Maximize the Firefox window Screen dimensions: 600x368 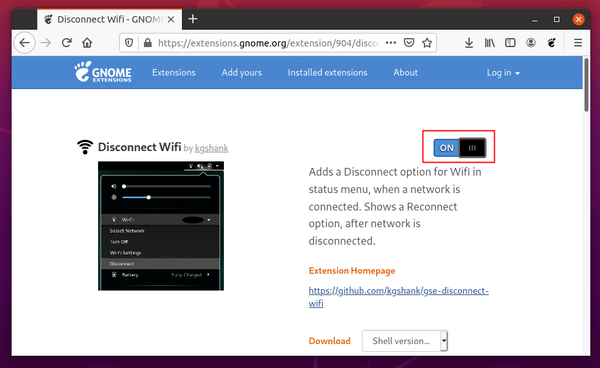pos(557,19)
